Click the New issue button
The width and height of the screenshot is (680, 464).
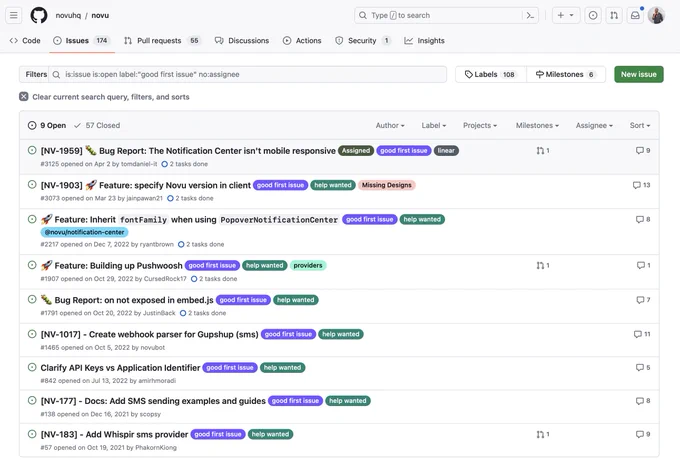pyautogui.click(x=639, y=74)
